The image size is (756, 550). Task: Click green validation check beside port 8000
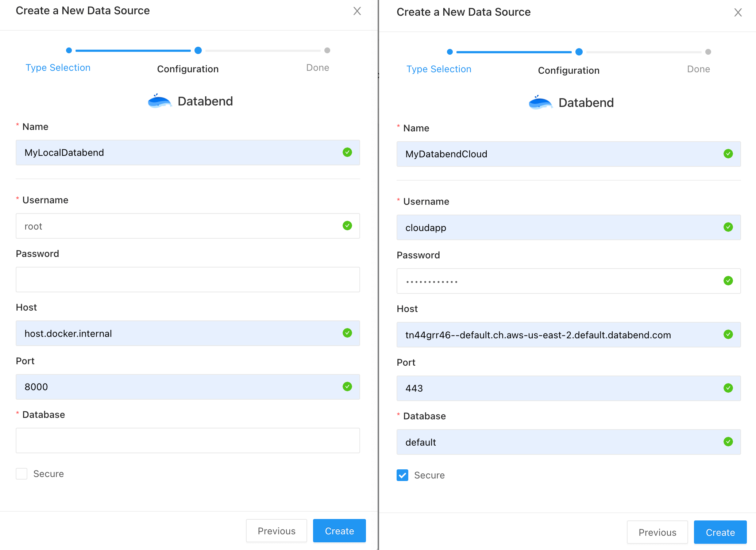[x=347, y=386]
